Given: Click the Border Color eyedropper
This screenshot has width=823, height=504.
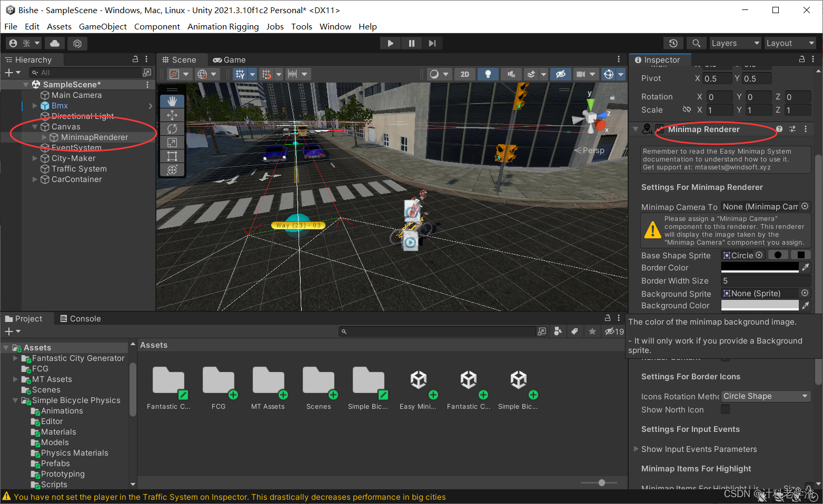Looking at the screenshot, I should click(806, 267).
